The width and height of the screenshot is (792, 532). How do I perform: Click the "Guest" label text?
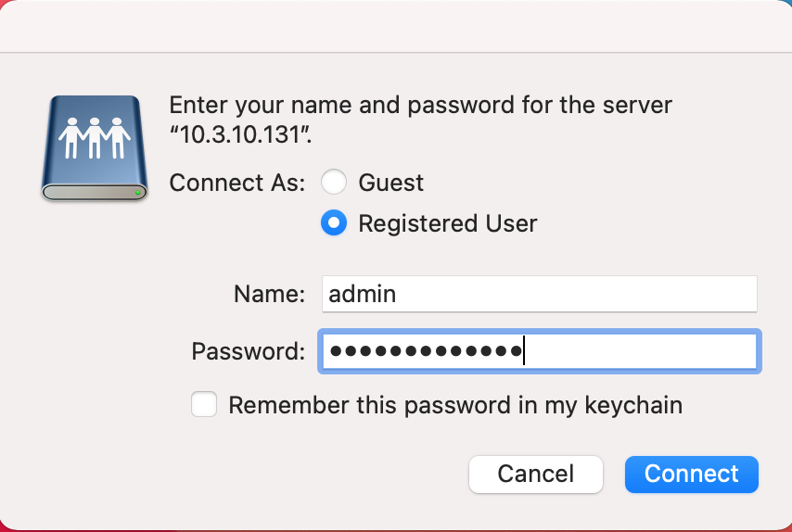[x=391, y=183]
